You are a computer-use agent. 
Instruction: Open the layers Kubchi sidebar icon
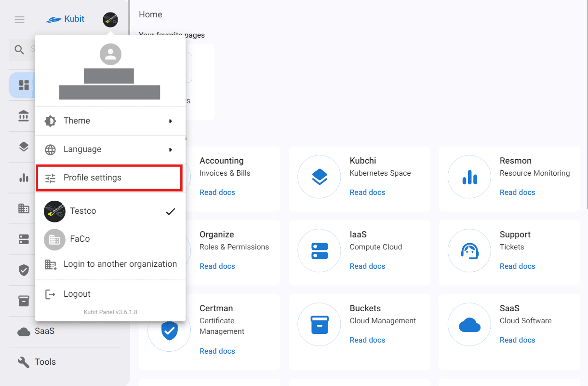point(24,147)
